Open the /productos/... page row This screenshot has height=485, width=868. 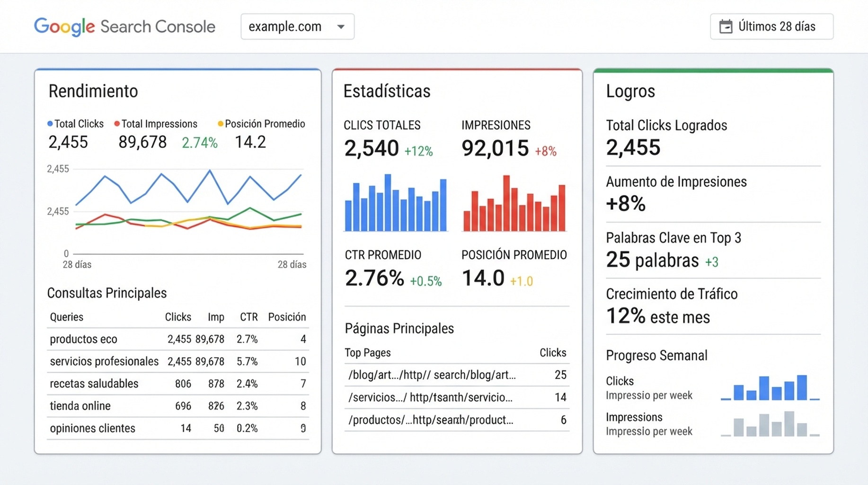457,420
